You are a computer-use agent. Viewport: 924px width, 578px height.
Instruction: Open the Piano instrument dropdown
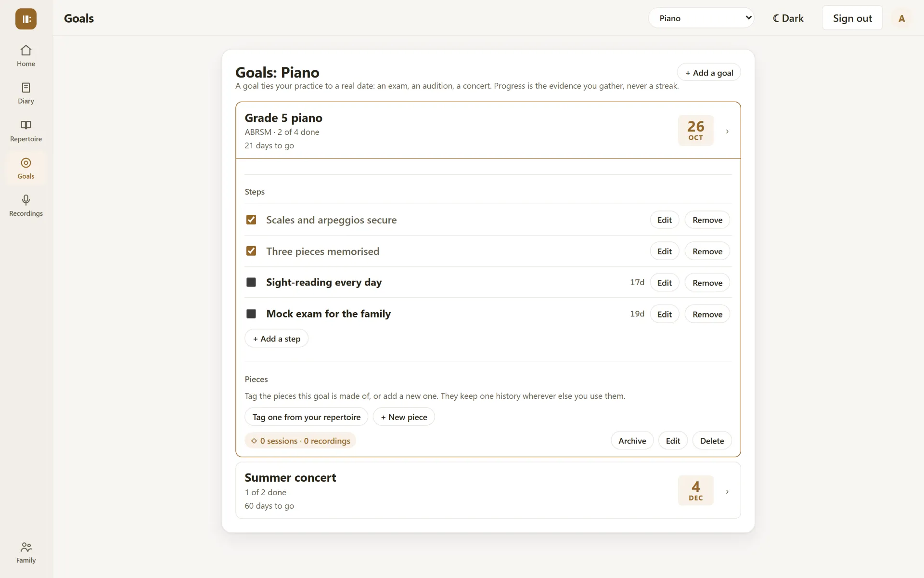[x=701, y=18]
